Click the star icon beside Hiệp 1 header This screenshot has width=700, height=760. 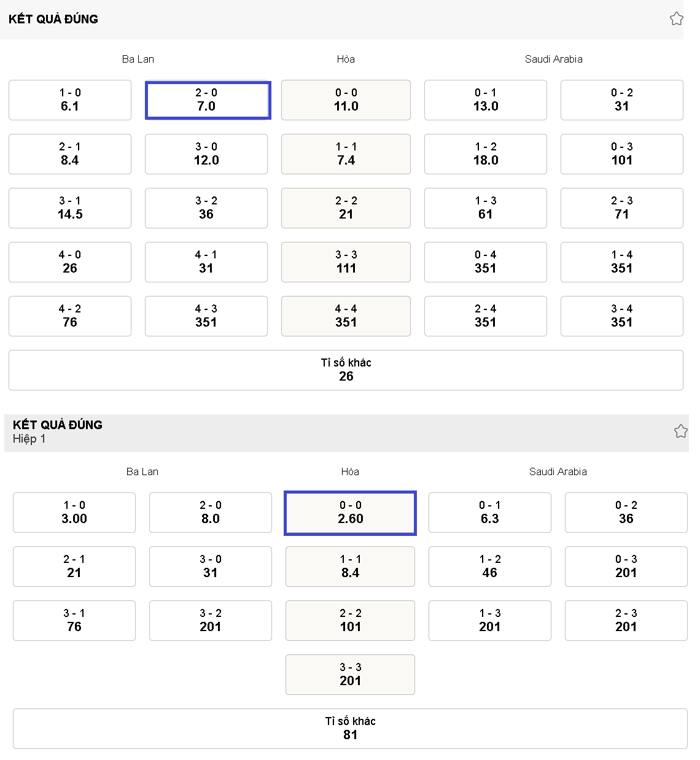click(x=680, y=431)
